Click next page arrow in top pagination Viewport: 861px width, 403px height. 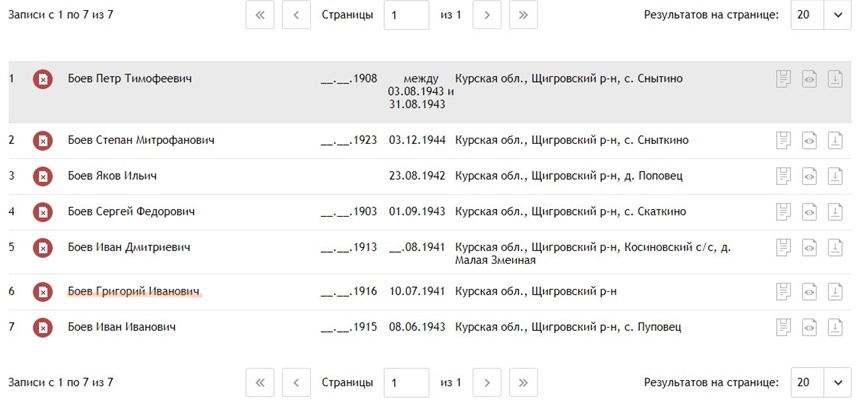[x=487, y=15]
